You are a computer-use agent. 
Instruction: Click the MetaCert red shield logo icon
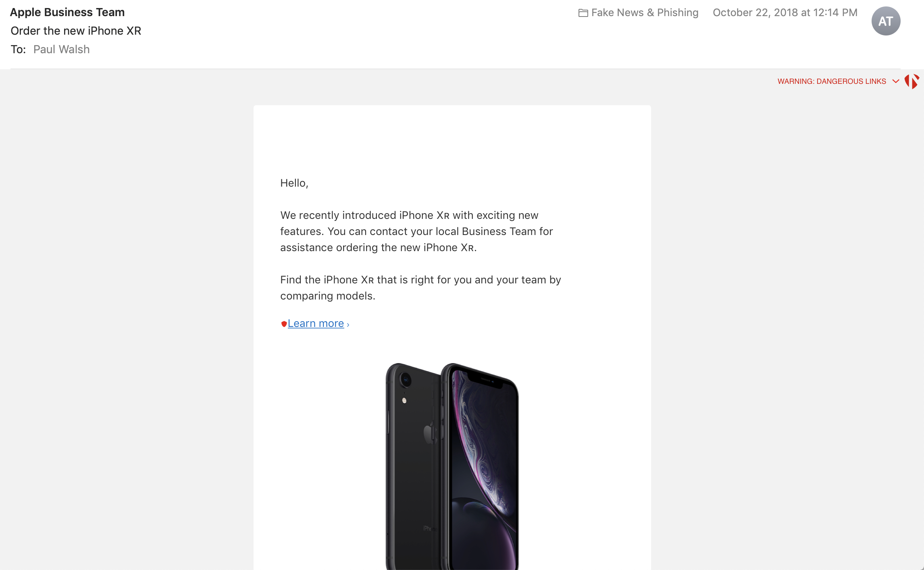pos(912,81)
